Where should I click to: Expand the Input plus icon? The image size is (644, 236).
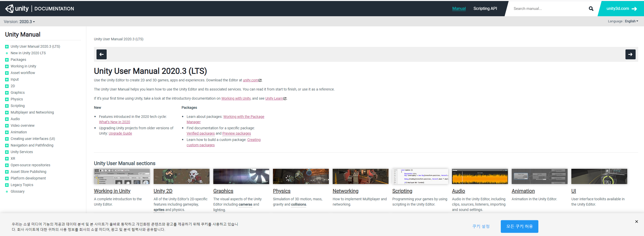[x=7, y=80]
